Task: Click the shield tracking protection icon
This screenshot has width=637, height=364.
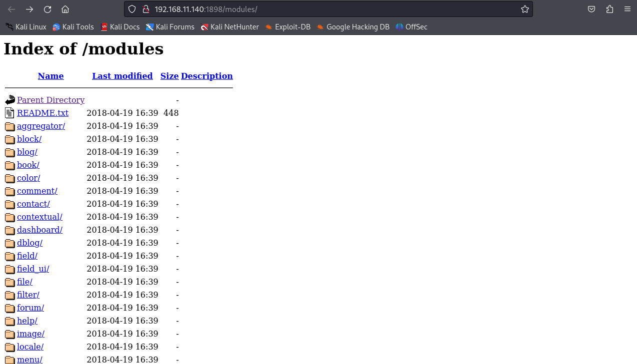Action: coord(132,9)
